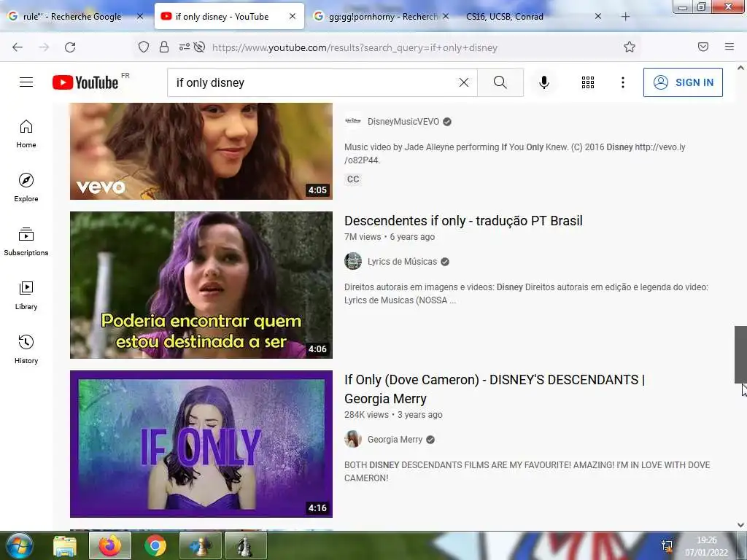
Task: Open Library in the sidebar
Action: pos(26,295)
